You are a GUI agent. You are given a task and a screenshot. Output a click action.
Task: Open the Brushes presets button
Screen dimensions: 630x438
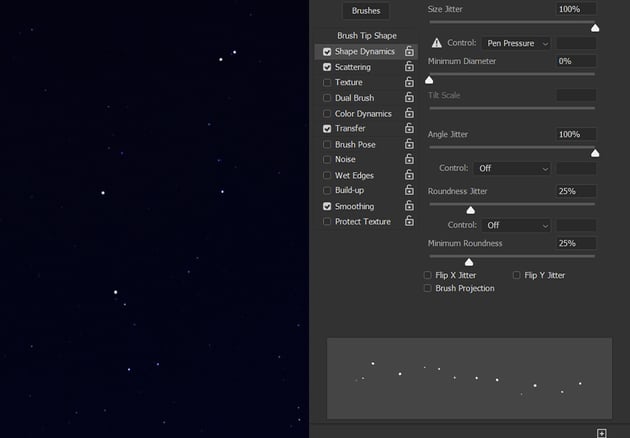point(366,10)
